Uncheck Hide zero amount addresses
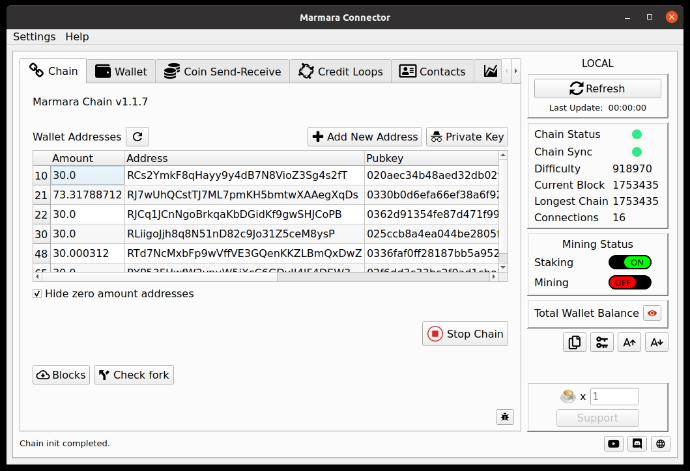Viewport: 690px width, 471px height. click(x=38, y=294)
